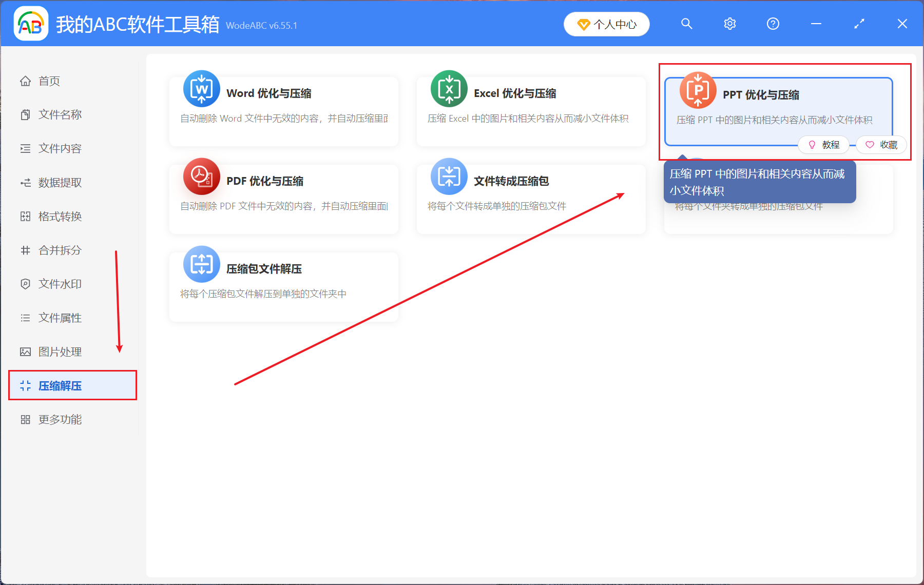Open the settings gear icon
Viewport: 924px width, 585px height.
[729, 24]
